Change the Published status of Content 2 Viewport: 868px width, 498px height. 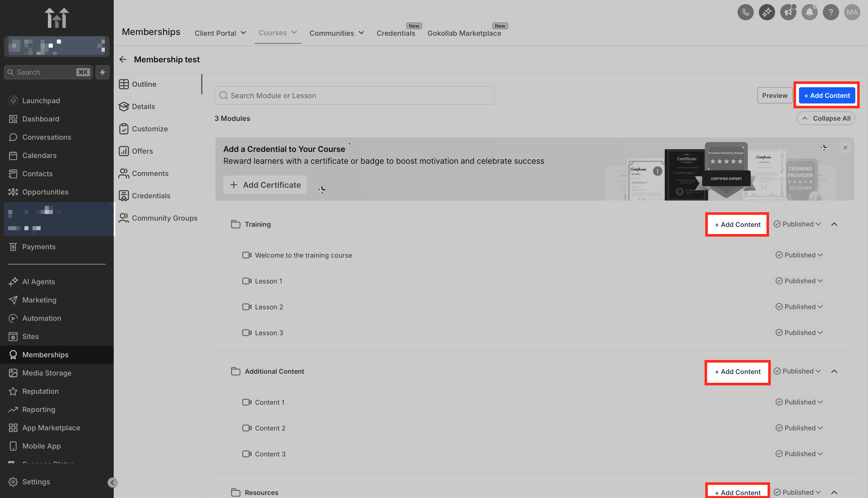click(x=799, y=428)
